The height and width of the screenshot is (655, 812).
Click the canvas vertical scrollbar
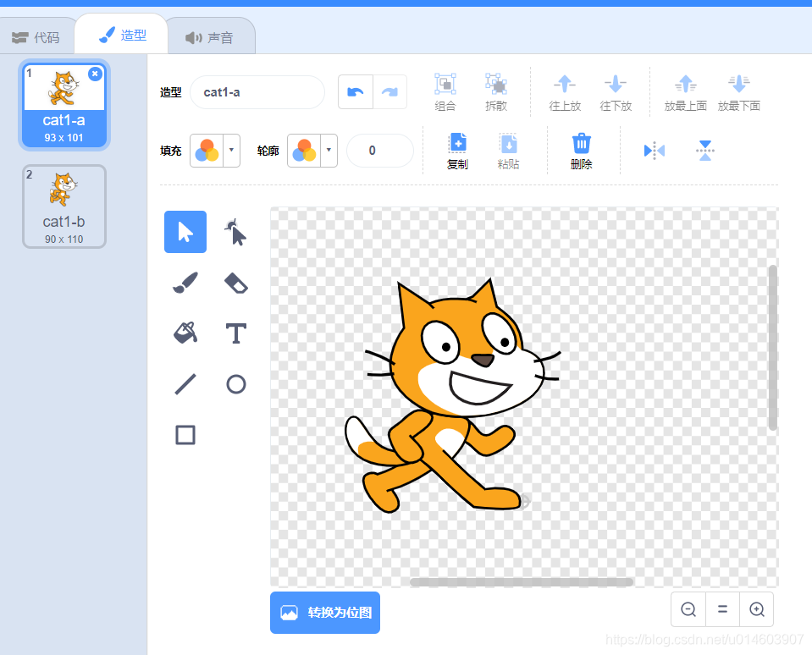773,348
